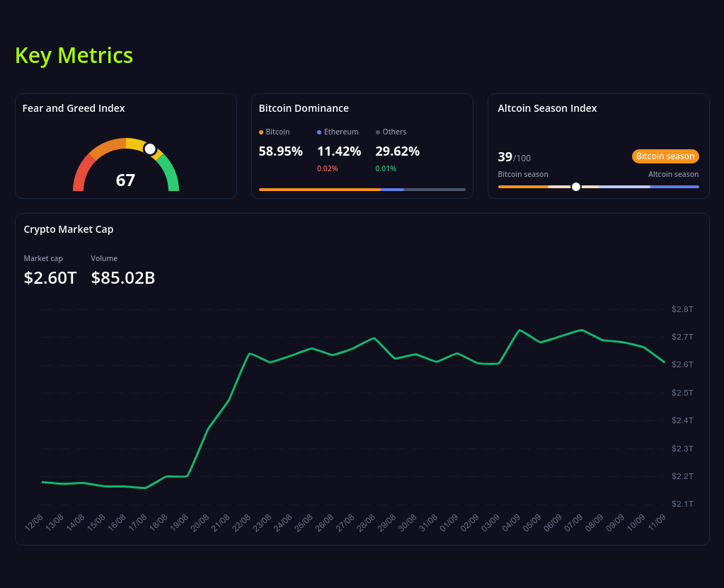The width and height of the screenshot is (724, 588).
Task: Click the Bitcoin 58.95% value
Action: [x=280, y=151]
